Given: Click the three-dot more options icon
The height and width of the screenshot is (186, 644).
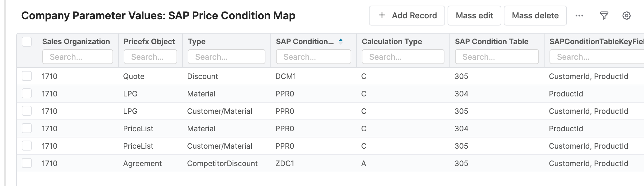Looking at the screenshot, I should click(579, 15).
